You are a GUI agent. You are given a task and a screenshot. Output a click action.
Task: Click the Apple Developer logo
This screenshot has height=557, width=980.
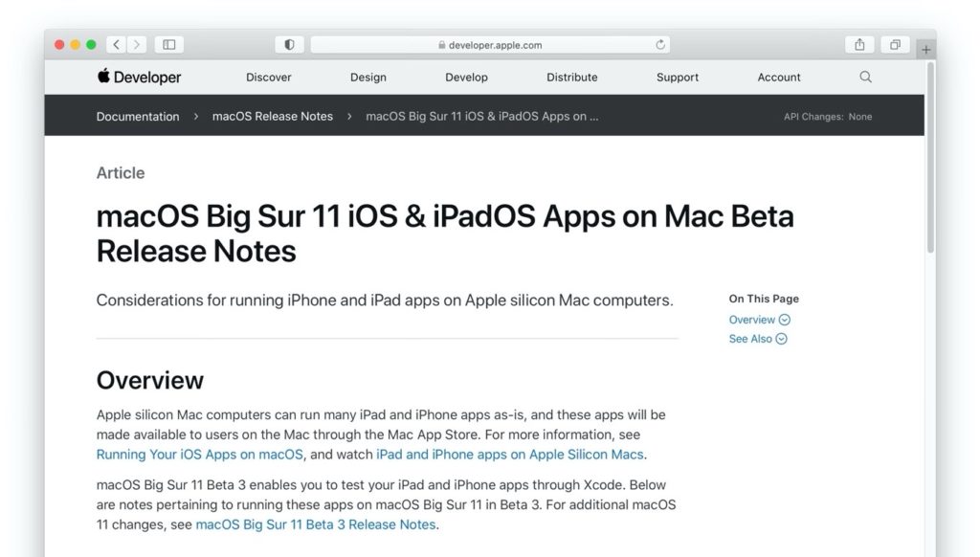(139, 77)
